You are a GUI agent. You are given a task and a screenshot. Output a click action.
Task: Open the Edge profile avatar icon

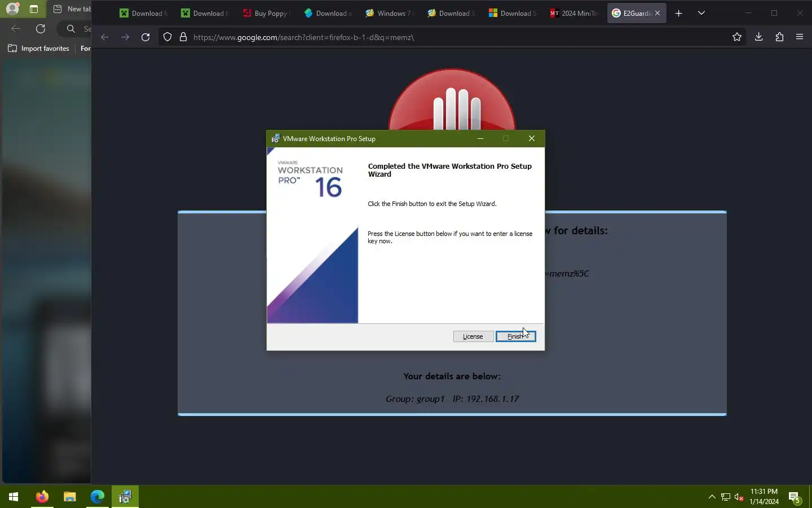click(x=12, y=8)
